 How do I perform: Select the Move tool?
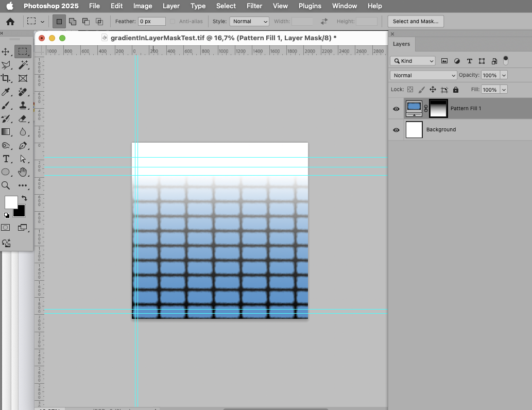click(x=6, y=51)
